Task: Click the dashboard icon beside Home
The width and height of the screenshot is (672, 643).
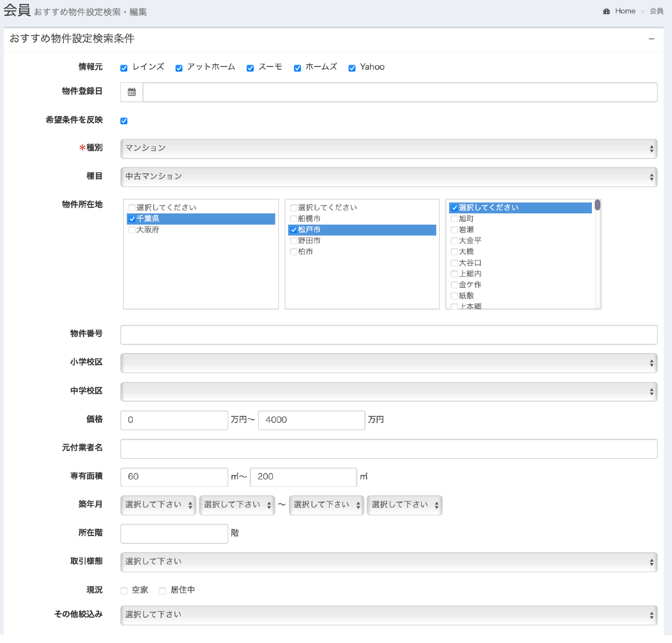Action: 606,11
